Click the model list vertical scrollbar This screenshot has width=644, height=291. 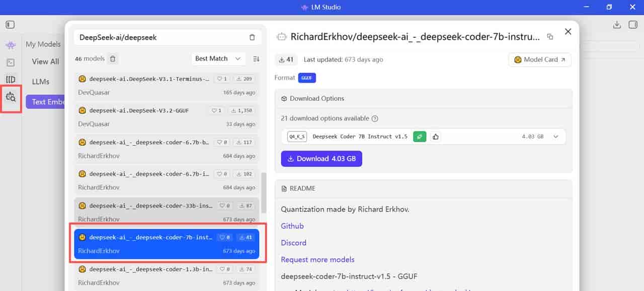(263, 193)
